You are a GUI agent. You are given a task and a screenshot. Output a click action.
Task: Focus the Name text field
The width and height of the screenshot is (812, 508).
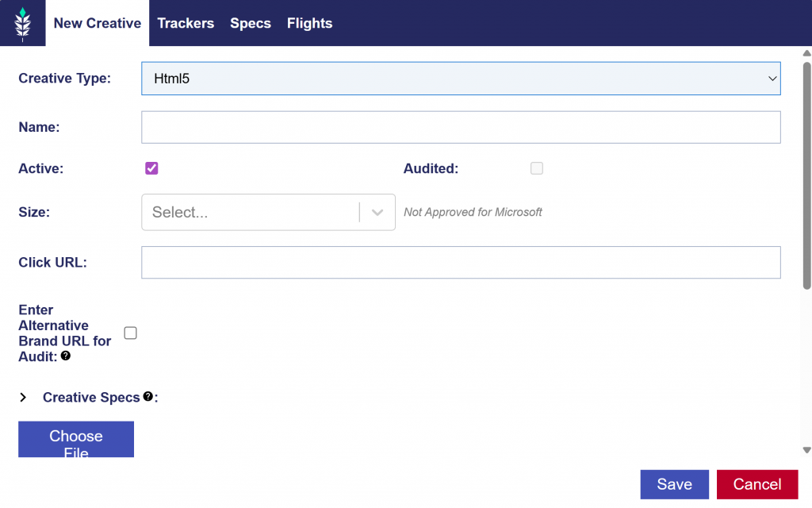click(461, 127)
